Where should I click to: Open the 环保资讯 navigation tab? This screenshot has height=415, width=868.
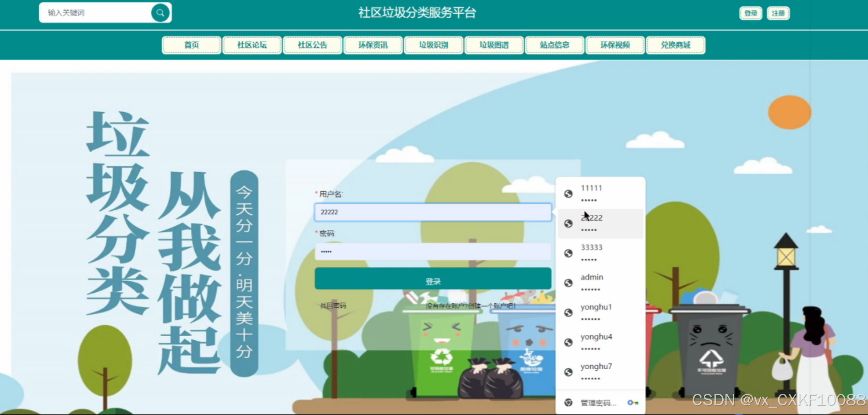(373, 45)
